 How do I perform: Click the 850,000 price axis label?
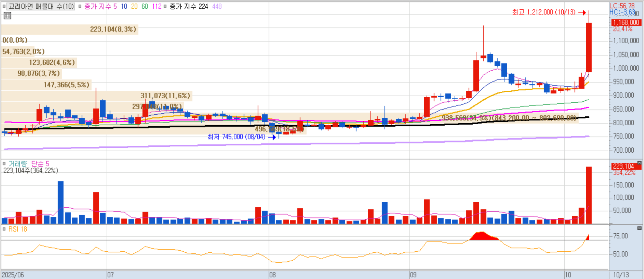624,109
